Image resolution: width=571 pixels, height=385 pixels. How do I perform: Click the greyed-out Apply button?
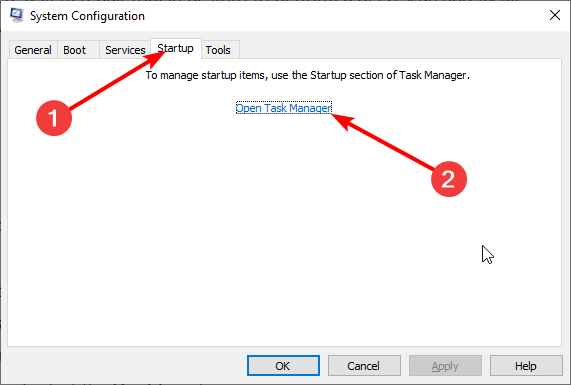pyautogui.click(x=445, y=366)
